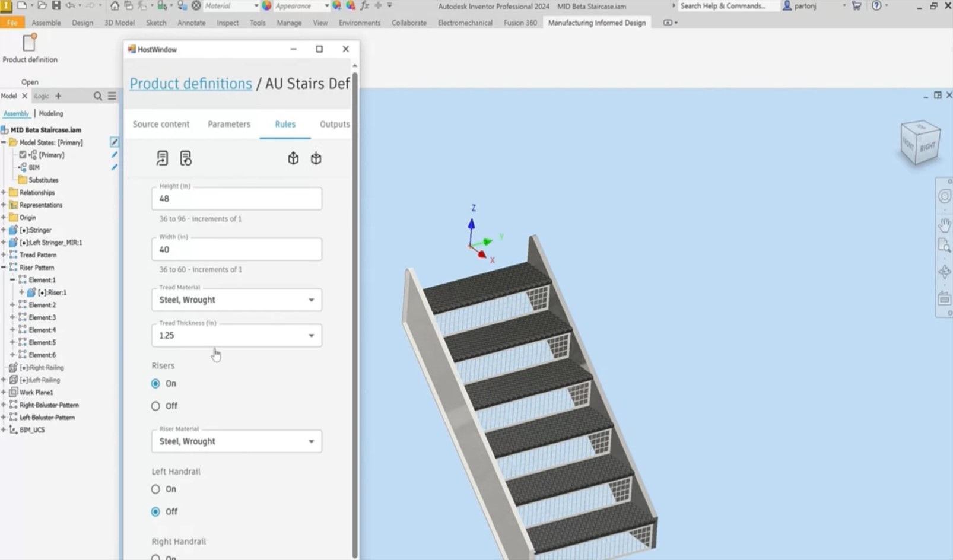953x560 pixels.
Task: Open the File menu
Action: click(12, 23)
